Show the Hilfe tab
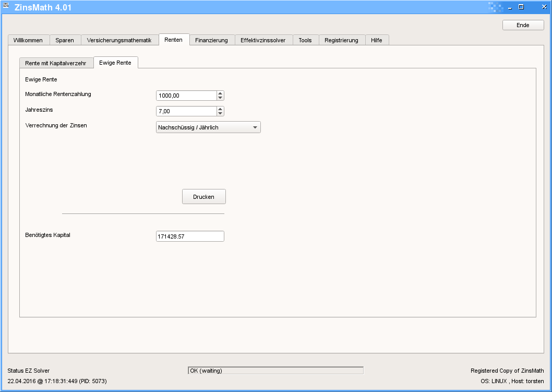 (x=377, y=40)
